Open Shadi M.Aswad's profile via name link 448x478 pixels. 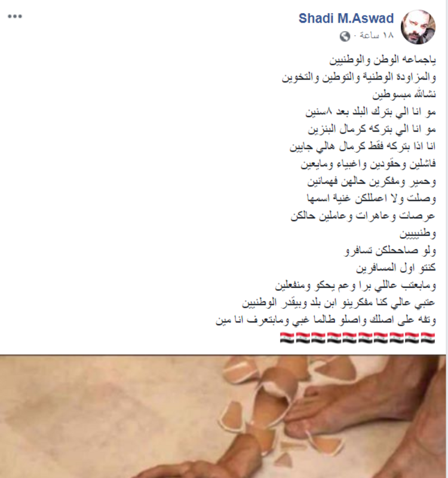346,19
